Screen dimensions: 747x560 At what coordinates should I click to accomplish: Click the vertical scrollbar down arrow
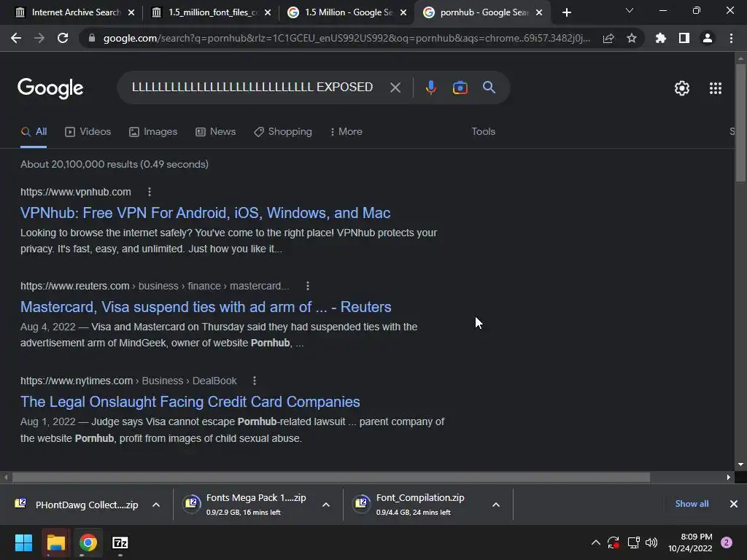[740, 464]
